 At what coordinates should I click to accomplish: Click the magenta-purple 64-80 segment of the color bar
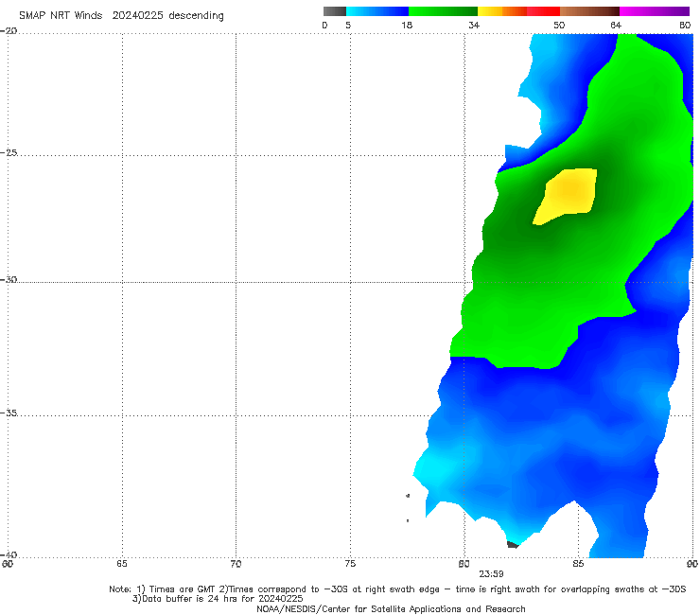click(x=655, y=11)
